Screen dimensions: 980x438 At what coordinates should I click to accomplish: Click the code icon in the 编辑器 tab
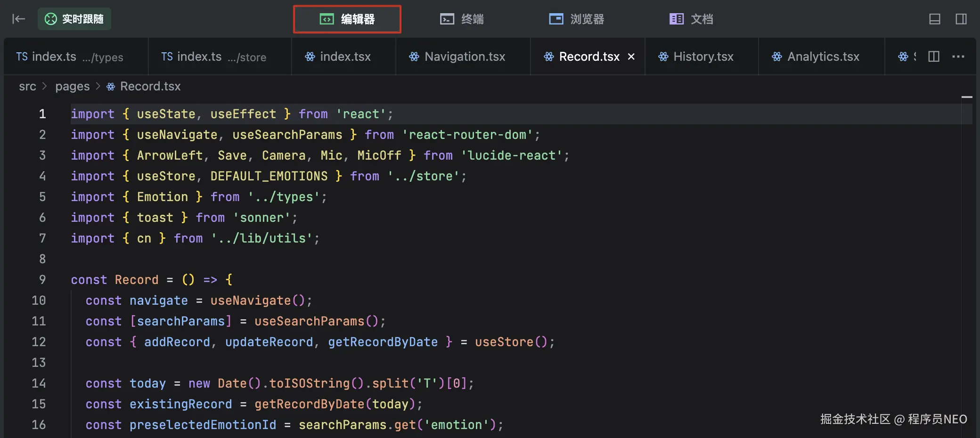[327, 19]
